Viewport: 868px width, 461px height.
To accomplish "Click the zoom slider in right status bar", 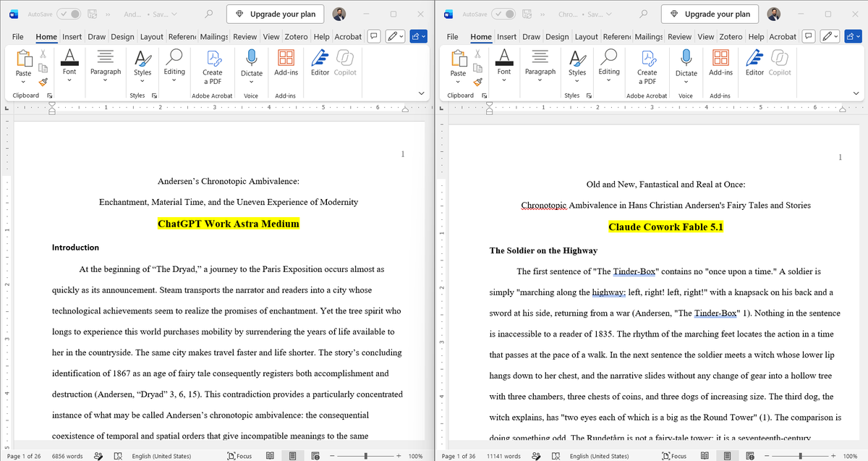I will [800, 456].
